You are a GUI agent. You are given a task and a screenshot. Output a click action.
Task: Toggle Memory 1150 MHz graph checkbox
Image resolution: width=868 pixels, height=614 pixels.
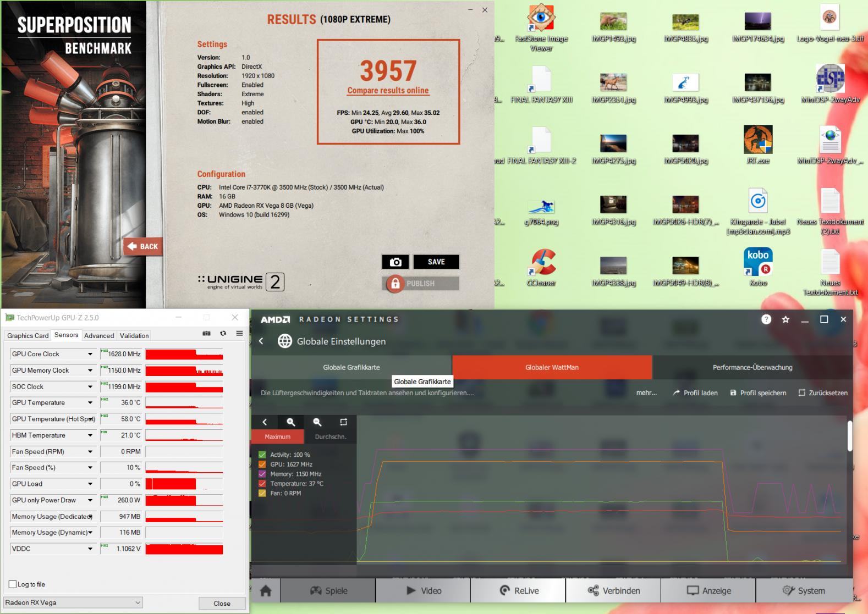pyautogui.click(x=262, y=474)
